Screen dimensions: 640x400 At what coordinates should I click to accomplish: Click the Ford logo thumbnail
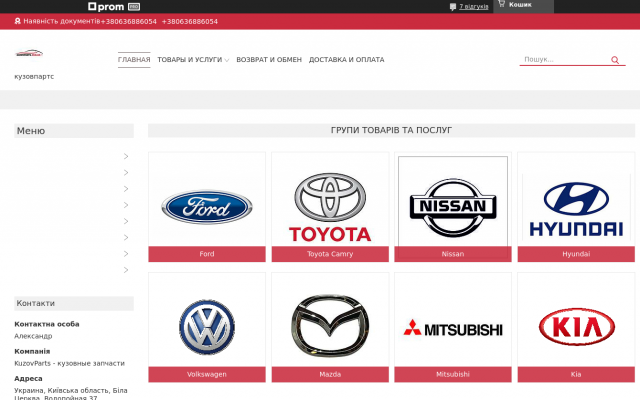(x=207, y=207)
